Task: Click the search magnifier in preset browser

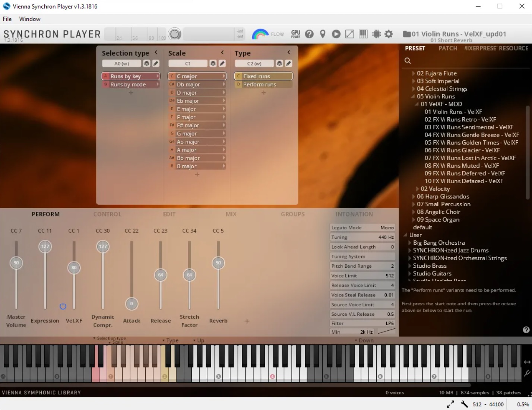Action: click(x=408, y=61)
